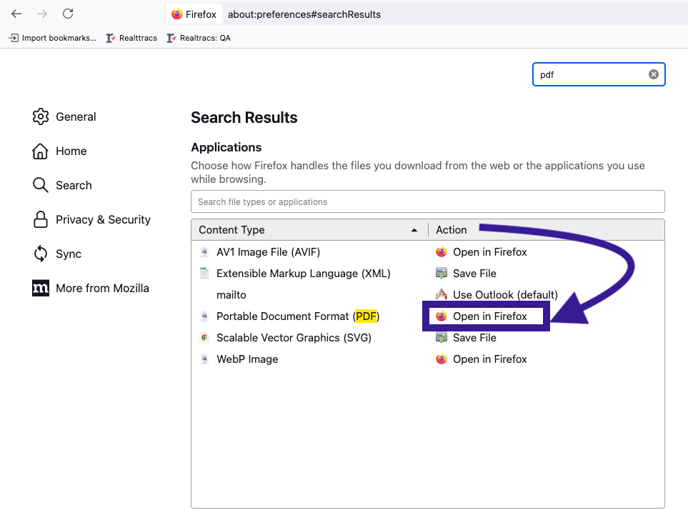Open Privacy & Security lock icon
This screenshot has width=688, height=510.
40,219
